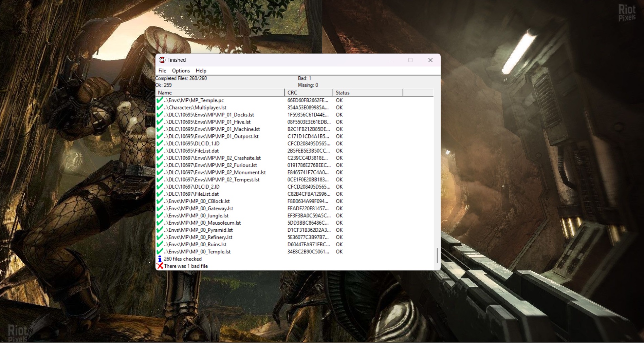The image size is (644, 343).
Task: Click CRC value 1F59356C61D44E...
Action: tap(308, 115)
